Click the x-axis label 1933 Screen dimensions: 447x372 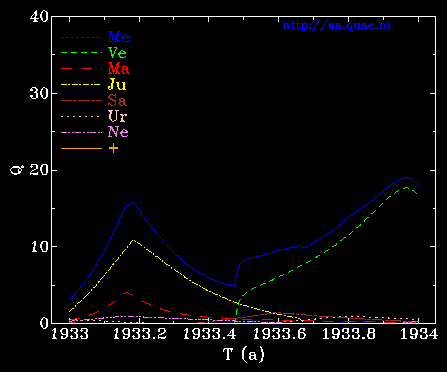click(x=70, y=334)
